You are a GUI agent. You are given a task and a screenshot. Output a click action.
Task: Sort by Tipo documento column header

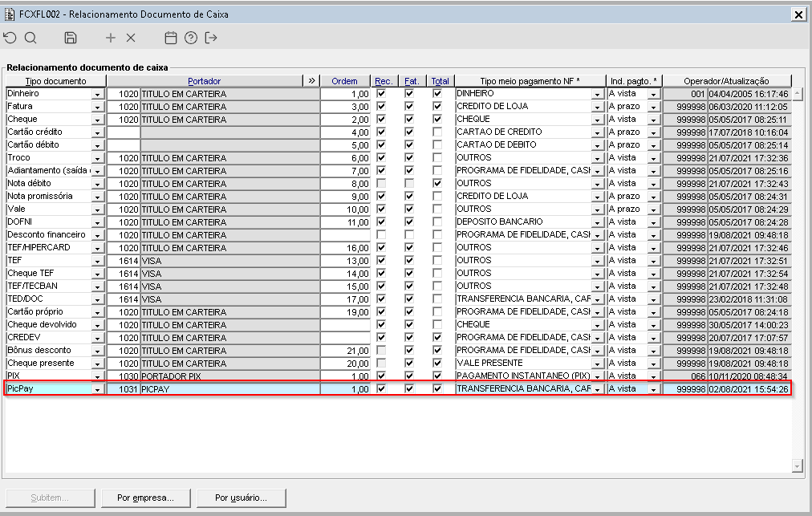pyautogui.click(x=56, y=81)
